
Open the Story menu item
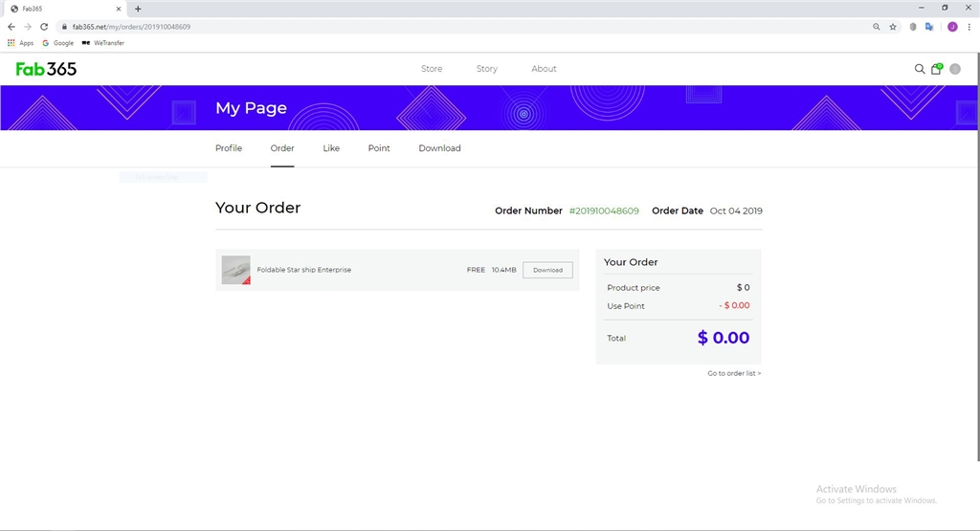tap(487, 69)
